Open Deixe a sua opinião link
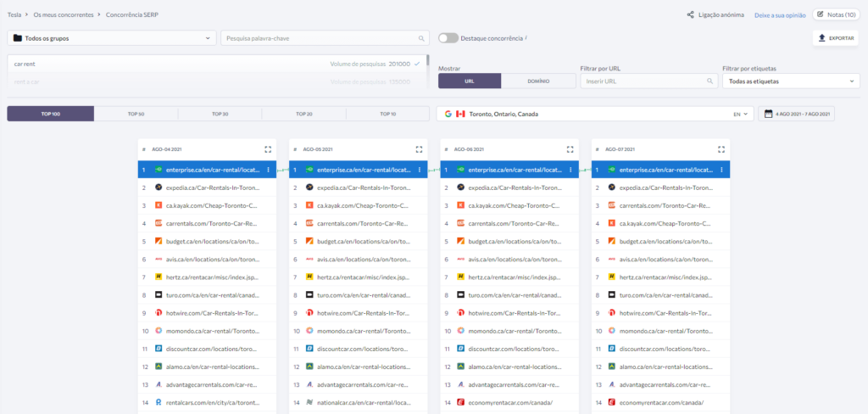 click(x=780, y=15)
